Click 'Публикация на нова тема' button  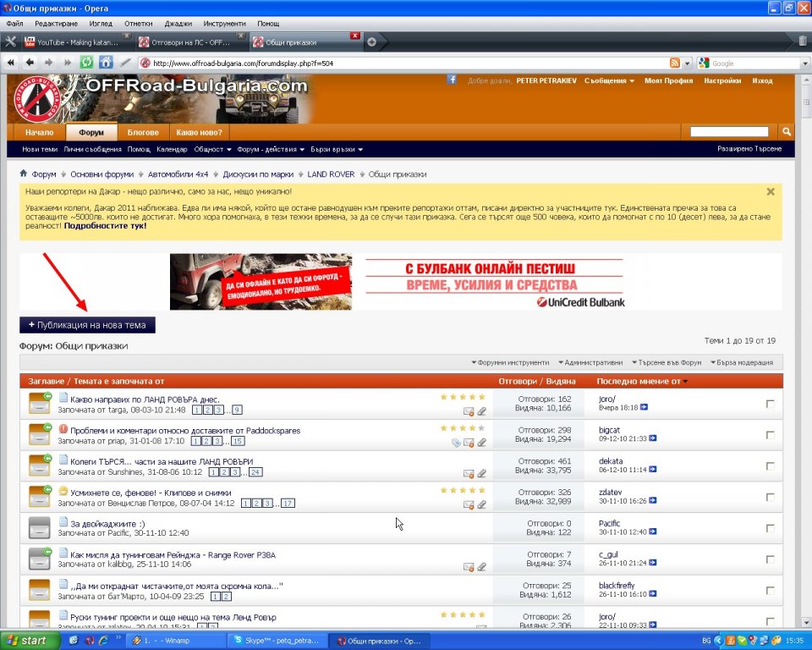coord(87,325)
